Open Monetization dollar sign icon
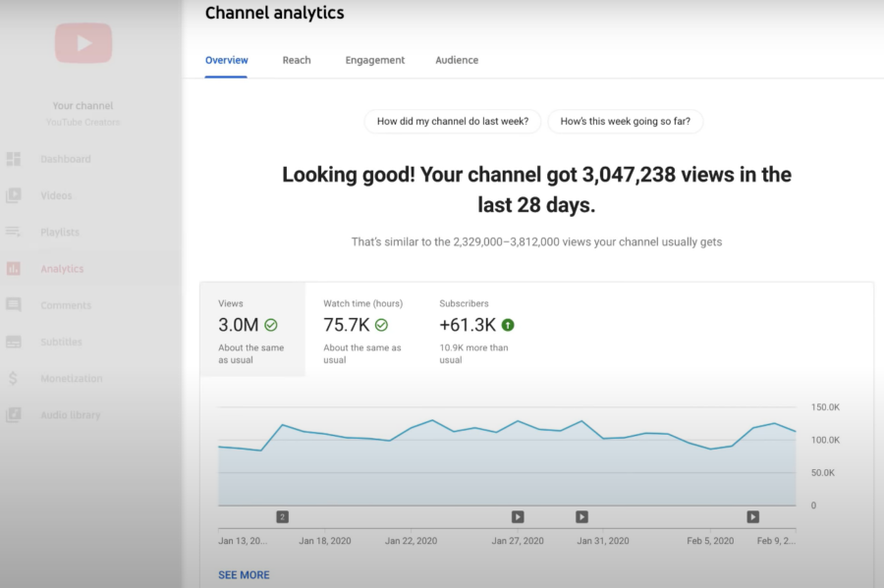The width and height of the screenshot is (884, 588). (x=14, y=378)
